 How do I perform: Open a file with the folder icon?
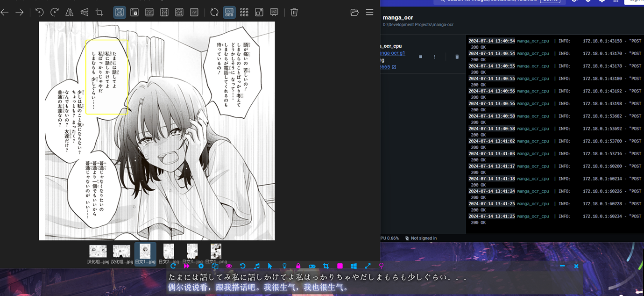pos(354,12)
